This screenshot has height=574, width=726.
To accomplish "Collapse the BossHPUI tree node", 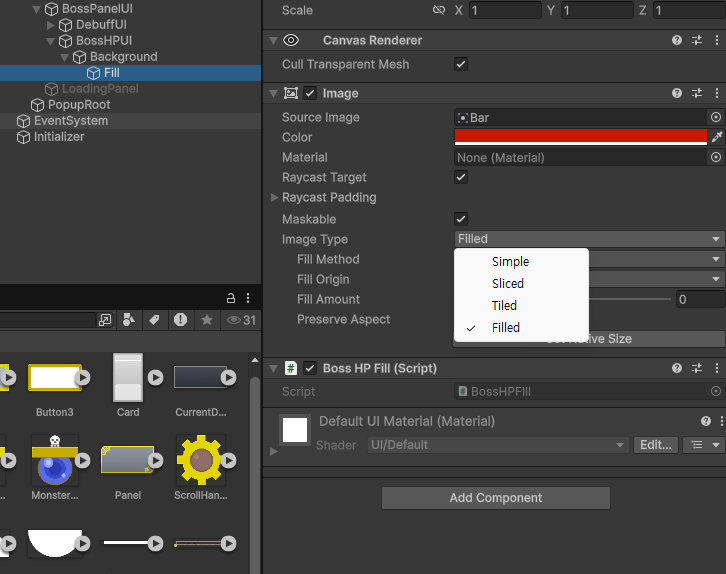I will tap(50, 41).
